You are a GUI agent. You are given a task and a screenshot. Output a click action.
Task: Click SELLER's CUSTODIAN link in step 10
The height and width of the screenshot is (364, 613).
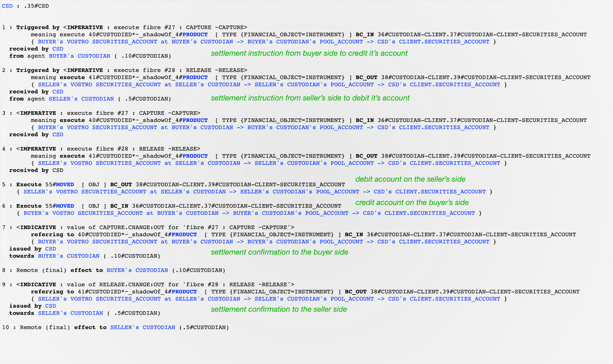pyautogui.click(x=142, y=327)
